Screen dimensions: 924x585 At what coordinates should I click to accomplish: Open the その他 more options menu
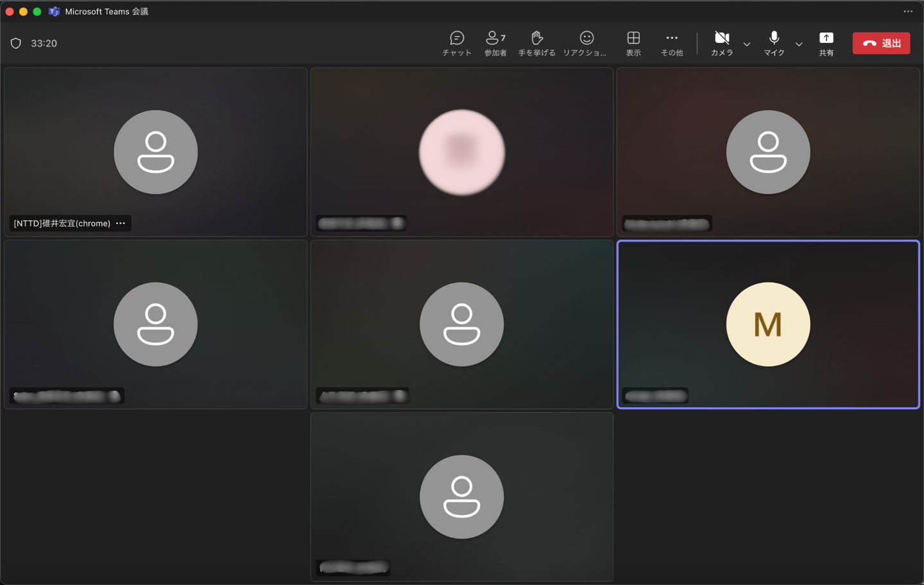(x=672, y=43)
